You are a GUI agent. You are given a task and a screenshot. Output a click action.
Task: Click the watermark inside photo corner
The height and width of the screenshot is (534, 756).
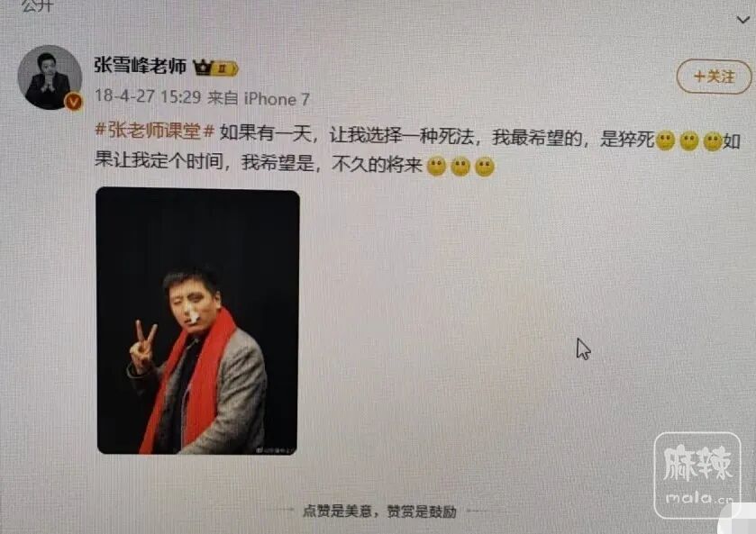276,450
